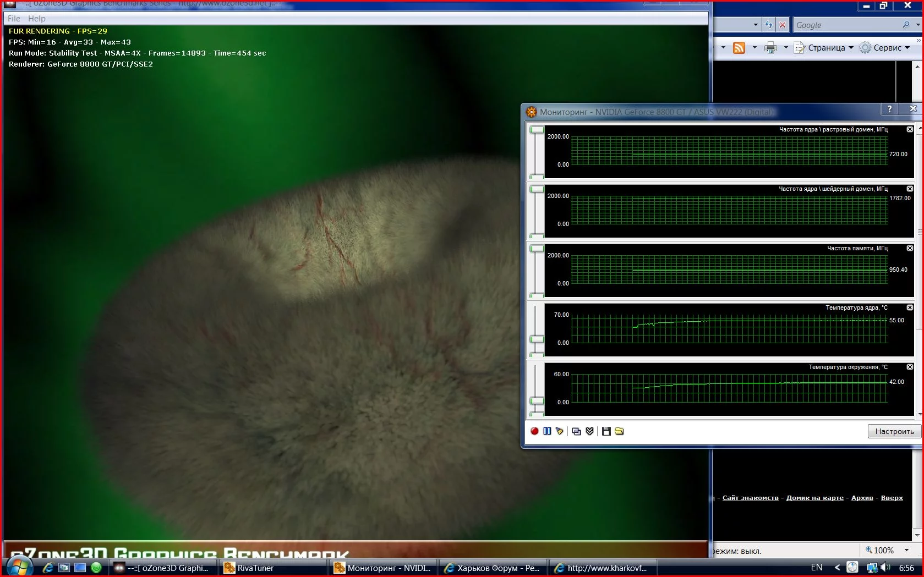Click the monitoring window scrollbar down arrow

click(x=920, y=414)
